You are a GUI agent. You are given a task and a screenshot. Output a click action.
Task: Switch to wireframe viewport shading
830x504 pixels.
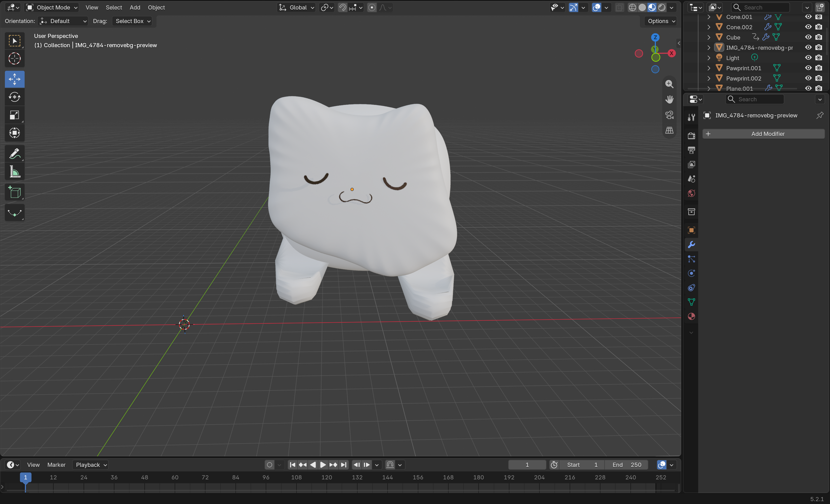tap(632, 7)
